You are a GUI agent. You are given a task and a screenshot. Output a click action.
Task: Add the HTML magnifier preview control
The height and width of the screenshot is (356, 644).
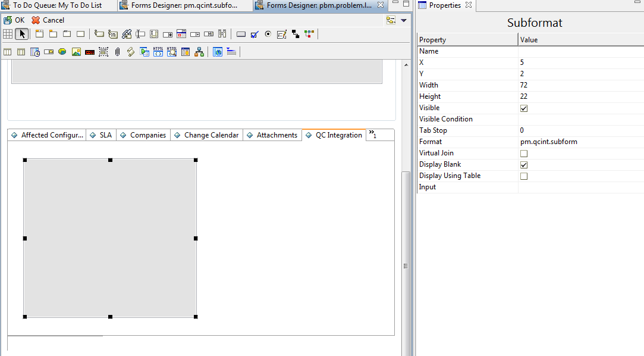(172, 52)
